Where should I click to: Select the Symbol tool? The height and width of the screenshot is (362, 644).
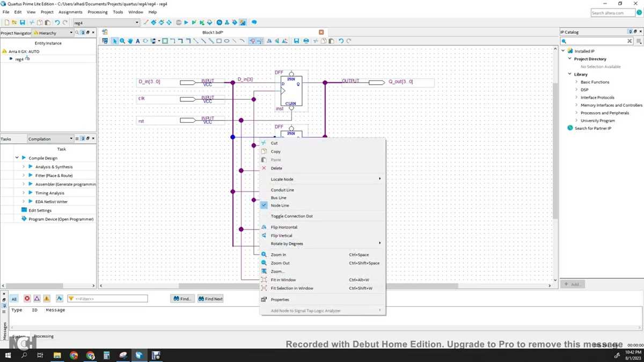coord(145,41)
